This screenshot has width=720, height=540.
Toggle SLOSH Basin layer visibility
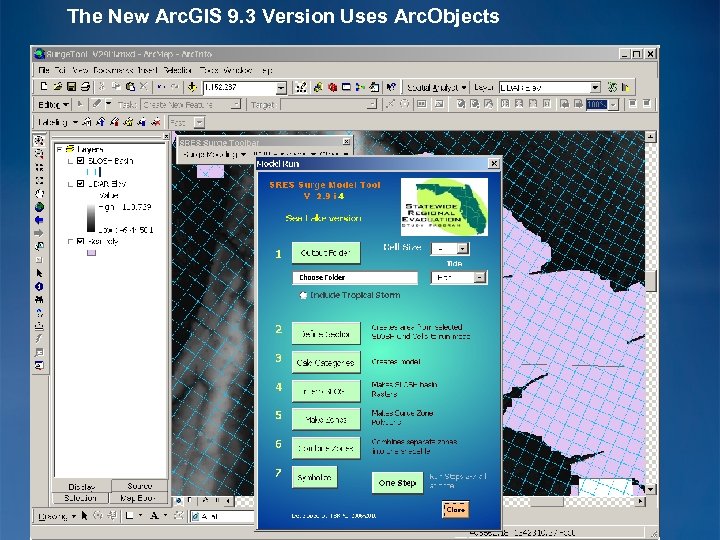(x=81, y=161)
